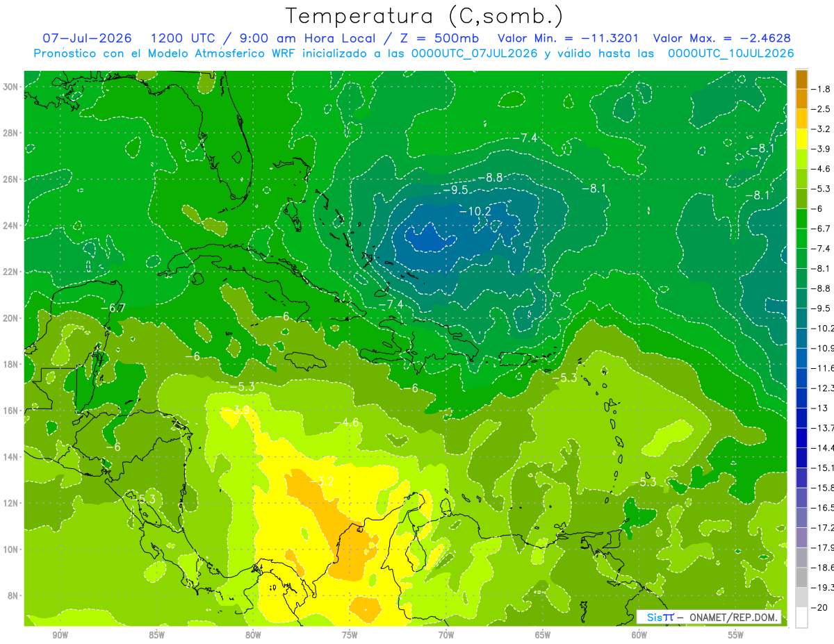This screenshot has height=644, width=834.
Task: Click the -6.7 contour label on the map
Action: (113, 307)
